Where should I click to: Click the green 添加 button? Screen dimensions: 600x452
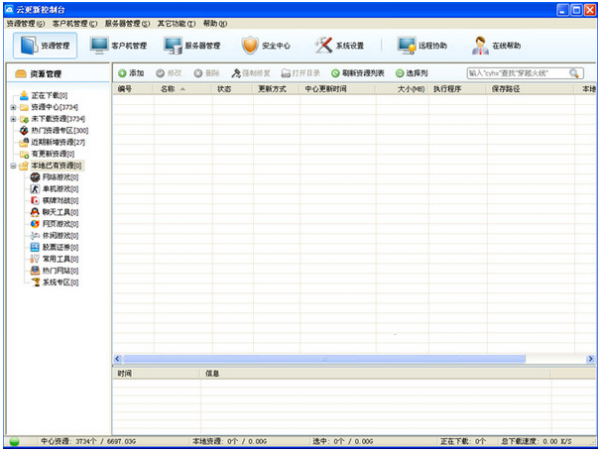point(131,73)
